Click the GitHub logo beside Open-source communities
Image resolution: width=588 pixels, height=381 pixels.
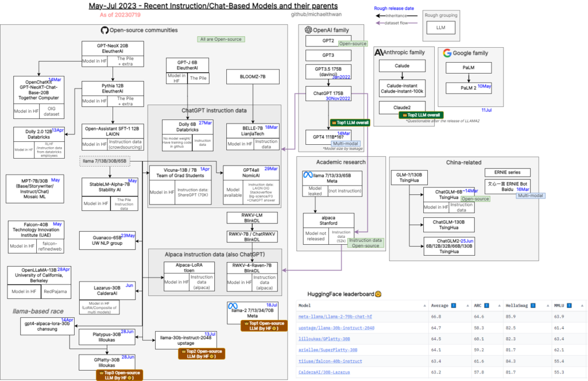pos(105,30)
